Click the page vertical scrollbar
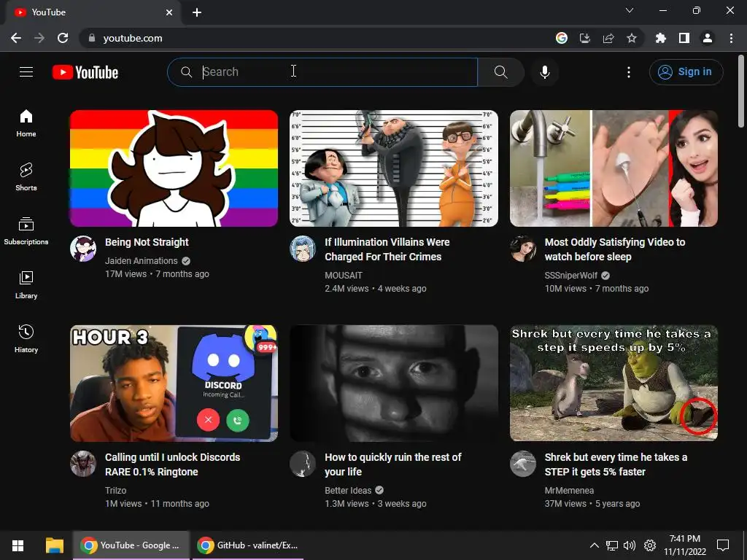Screen dimensions: 747x560 741,91
